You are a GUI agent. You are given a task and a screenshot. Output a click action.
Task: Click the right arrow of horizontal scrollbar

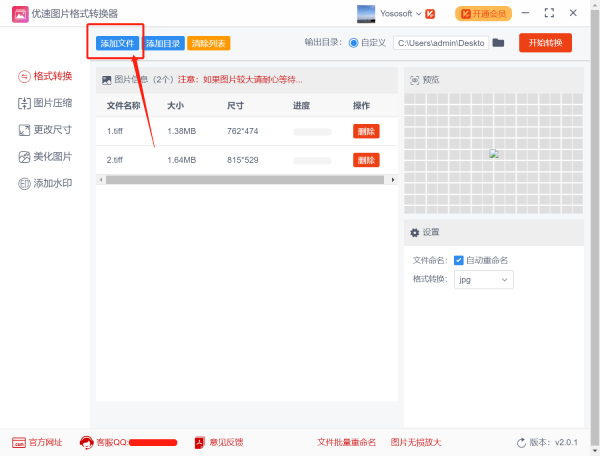(x=393, y=180)
